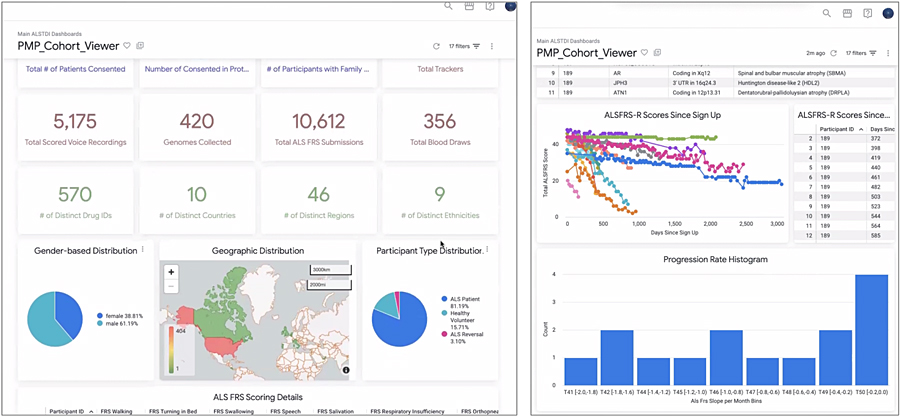Select the FRS Turning in Bed column header
This screenshot has height=416, width=900.
click(x=173, y=411)
